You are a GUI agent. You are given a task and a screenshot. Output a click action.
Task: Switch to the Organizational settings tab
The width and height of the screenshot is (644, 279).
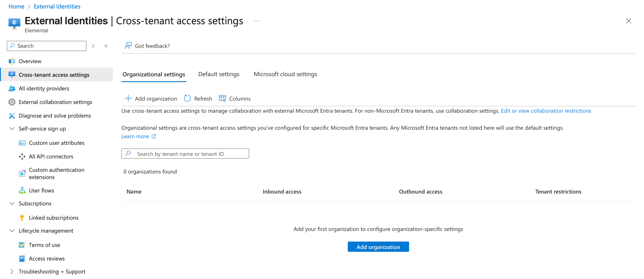pos(154,74)
